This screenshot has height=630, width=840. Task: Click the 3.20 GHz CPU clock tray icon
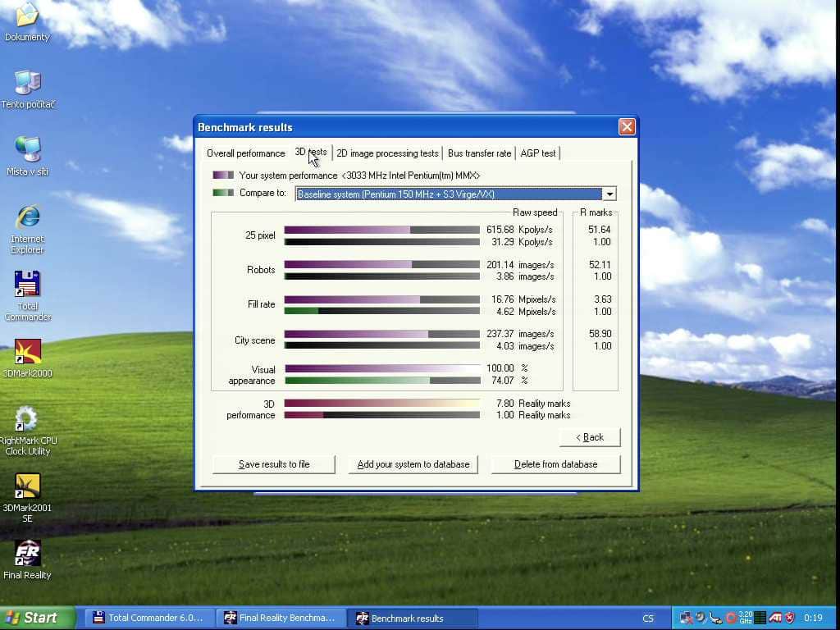point(745,618)
